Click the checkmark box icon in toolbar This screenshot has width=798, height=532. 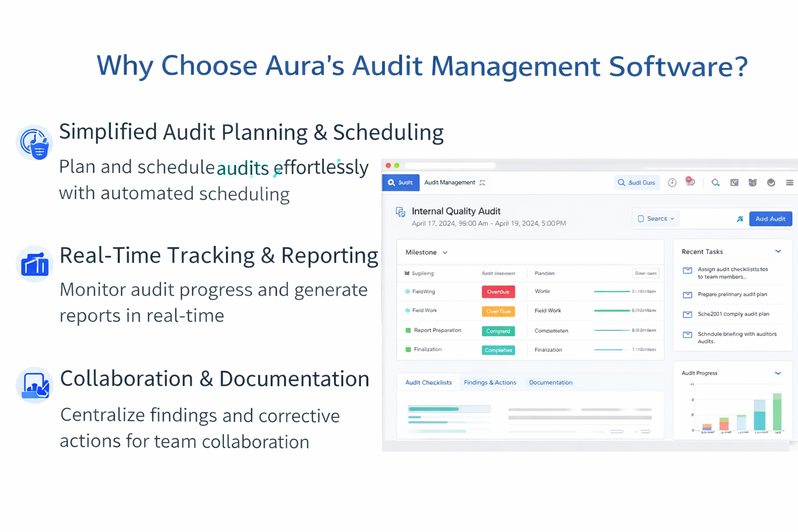pyautogui.click(x=734, y=182)
